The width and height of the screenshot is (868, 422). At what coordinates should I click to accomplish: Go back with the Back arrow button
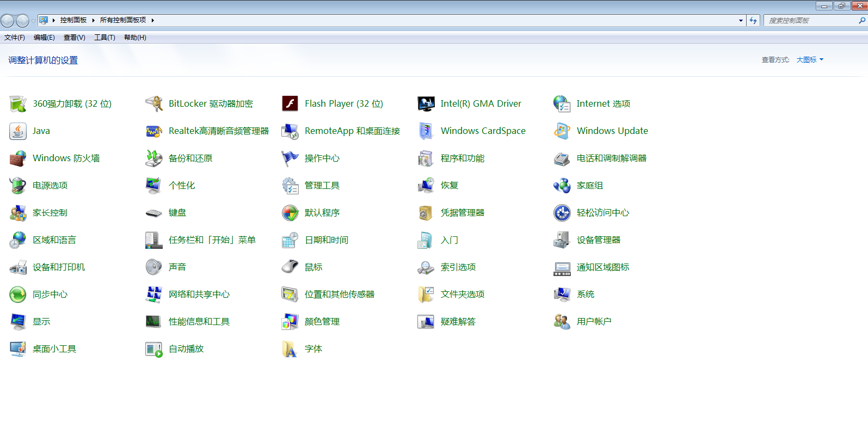point(8,21)
